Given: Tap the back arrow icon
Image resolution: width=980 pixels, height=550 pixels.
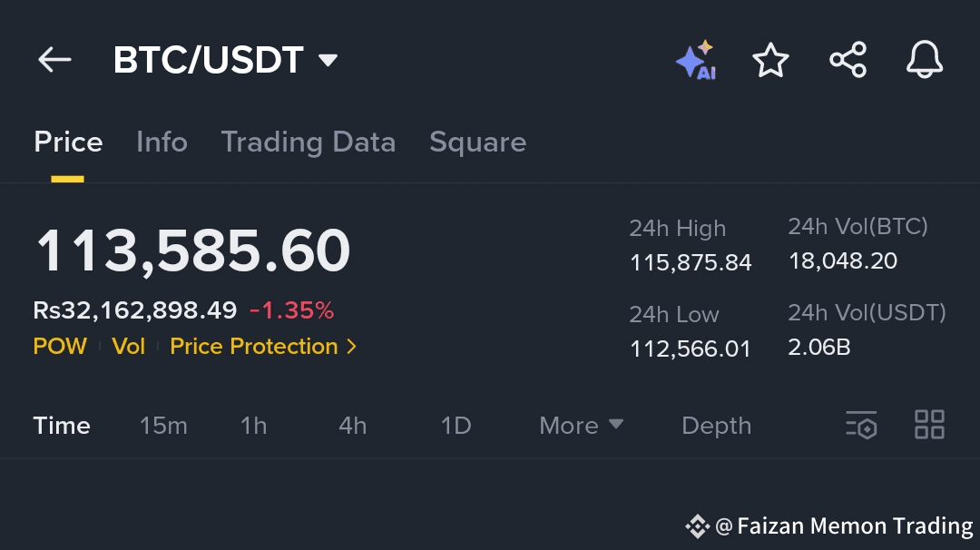Looking at the screenshot, I should pyautogui.click(x=54, y=60).
